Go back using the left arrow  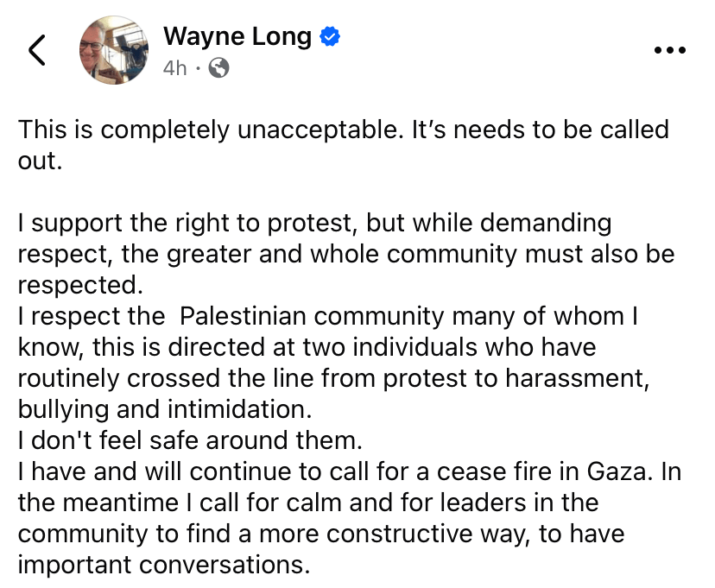(37, 51)
